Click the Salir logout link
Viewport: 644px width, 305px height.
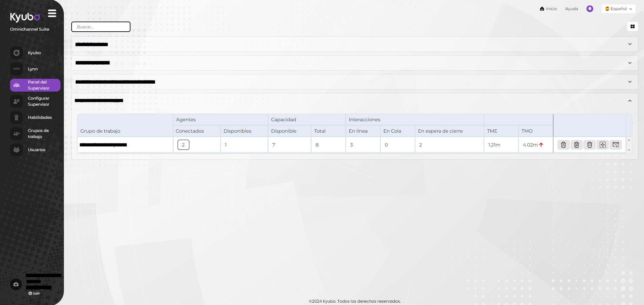pos(34,293)
